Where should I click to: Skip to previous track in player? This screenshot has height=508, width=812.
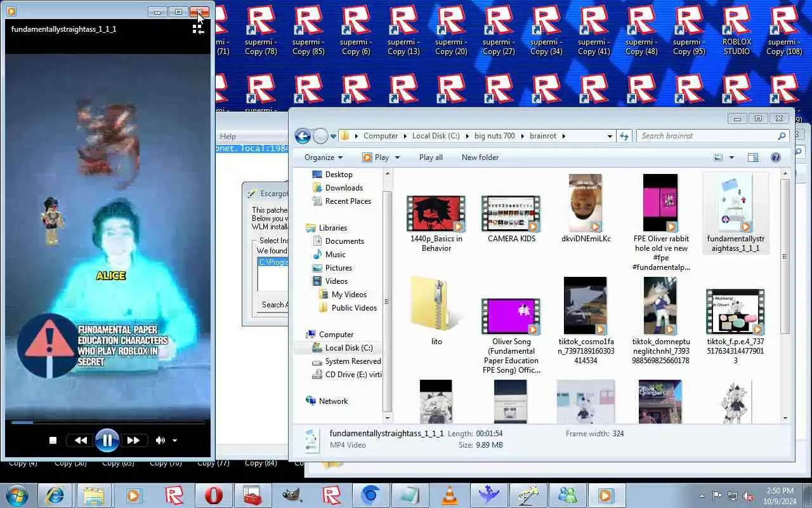tap(81, 440)
